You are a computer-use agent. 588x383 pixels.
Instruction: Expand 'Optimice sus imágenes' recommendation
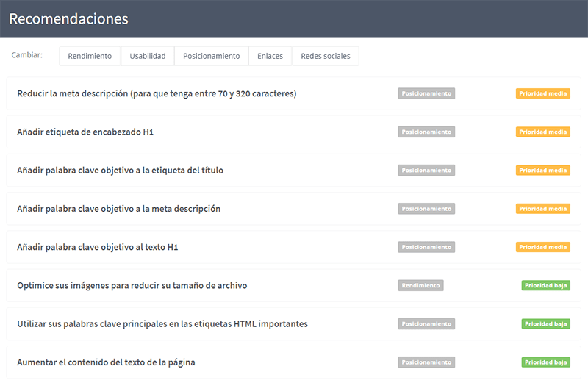[132, 285]
